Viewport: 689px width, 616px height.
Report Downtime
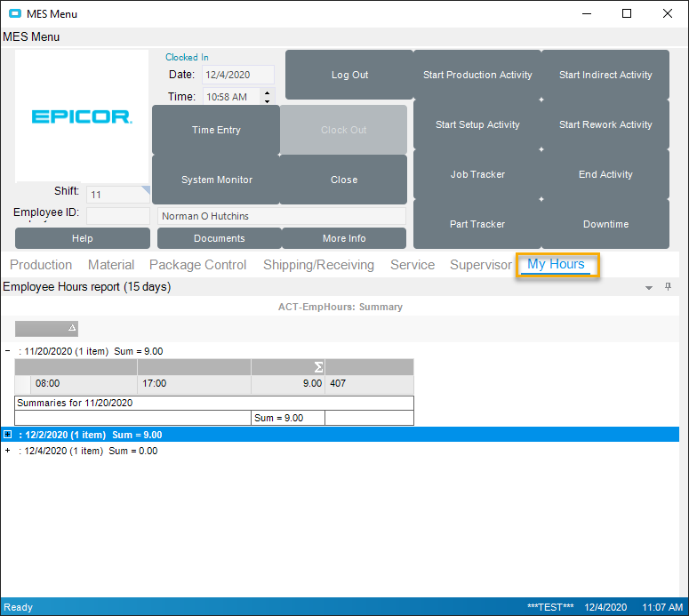tap(605, 224)
